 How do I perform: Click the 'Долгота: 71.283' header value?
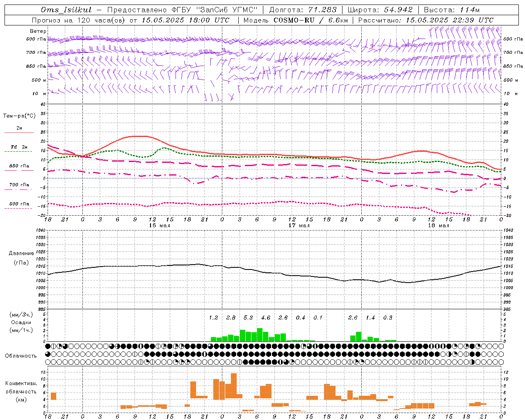pyautogui.click(x=303, y=10)
